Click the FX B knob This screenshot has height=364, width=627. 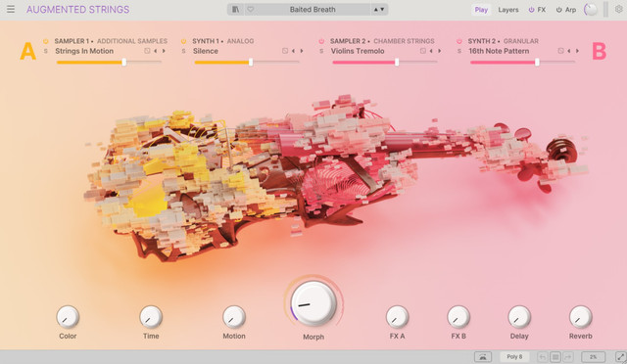(458, 317)
